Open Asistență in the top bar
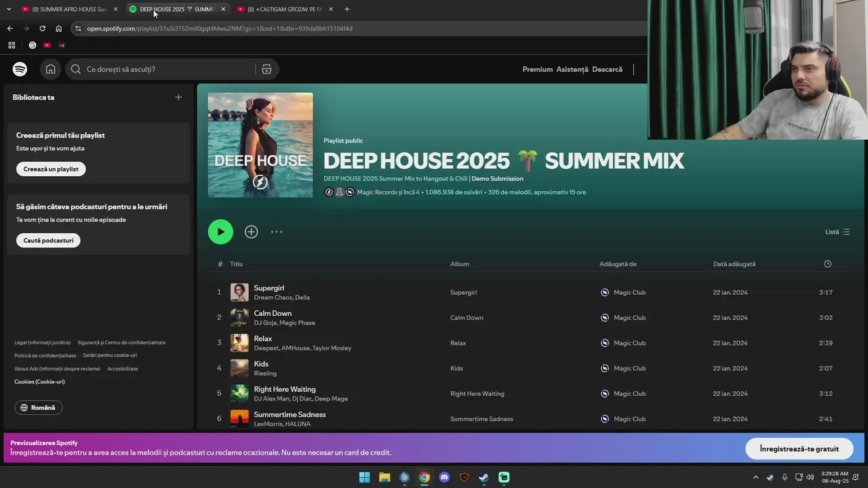This screenshot has width=868, height=488. point(572,69)
